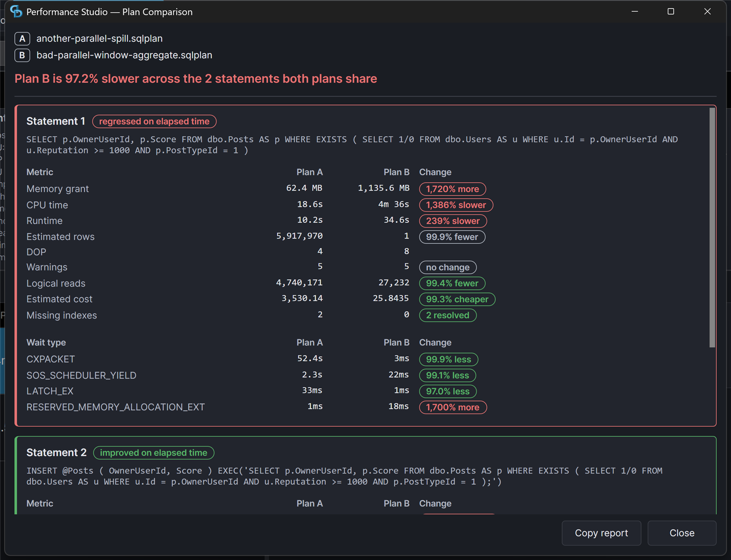Click the '1,720% more' memory grant badge

pos(452,189)
